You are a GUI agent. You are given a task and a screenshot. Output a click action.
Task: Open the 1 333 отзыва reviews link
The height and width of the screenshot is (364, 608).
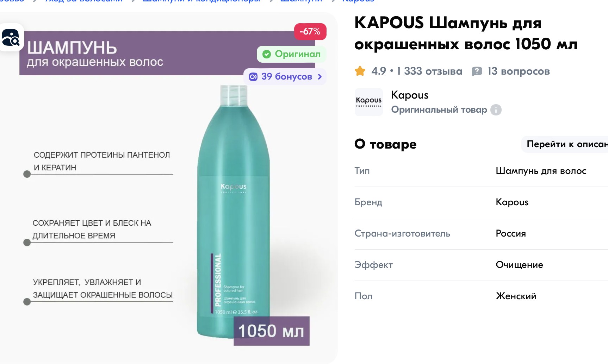[x=429, y=71]
